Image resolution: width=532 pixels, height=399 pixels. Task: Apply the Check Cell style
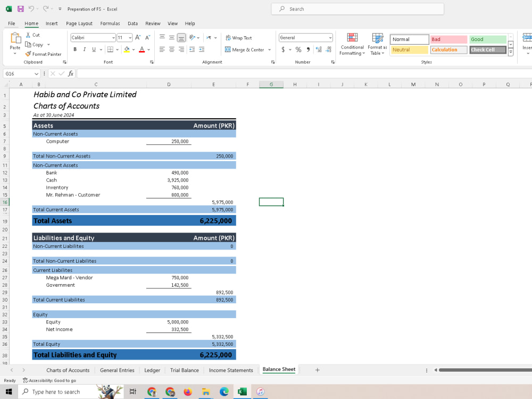[487, 49]
